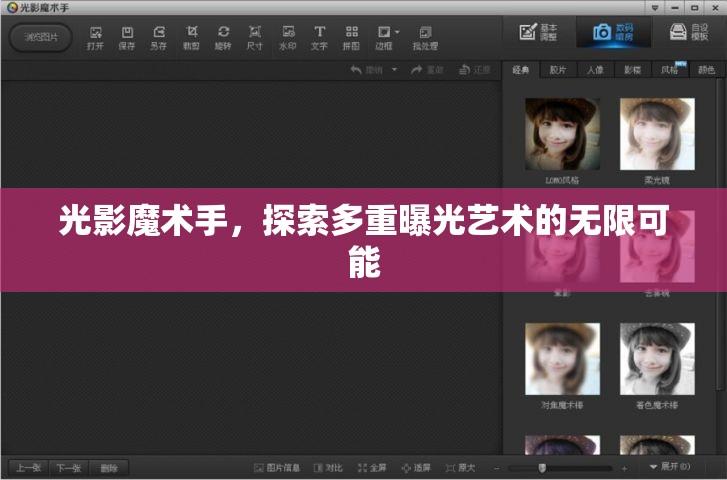Screen dimensions: 727x480
Task: Open the 风格 style tab marked NEW
Action: (670, 70)
